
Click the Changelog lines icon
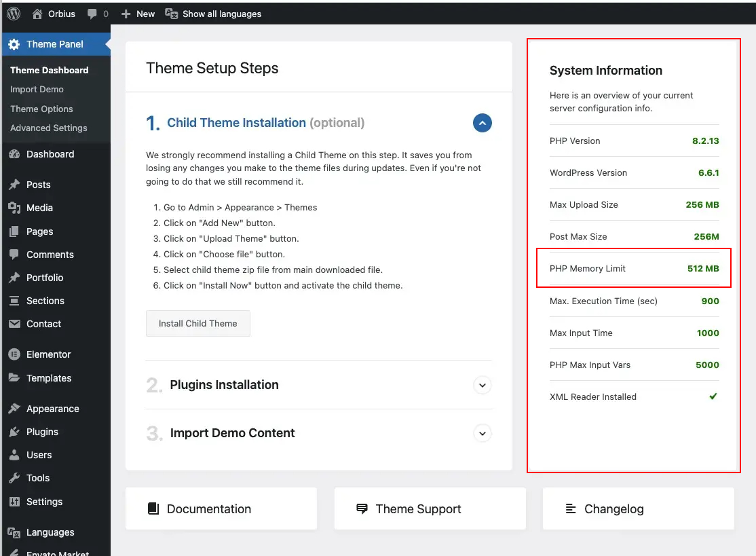(x=570, y=508)
